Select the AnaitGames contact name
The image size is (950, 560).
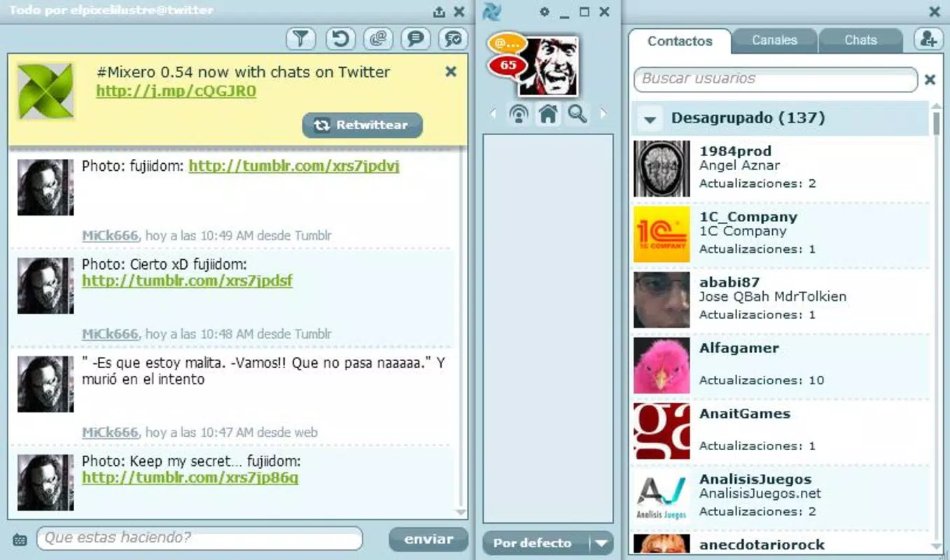745,414
